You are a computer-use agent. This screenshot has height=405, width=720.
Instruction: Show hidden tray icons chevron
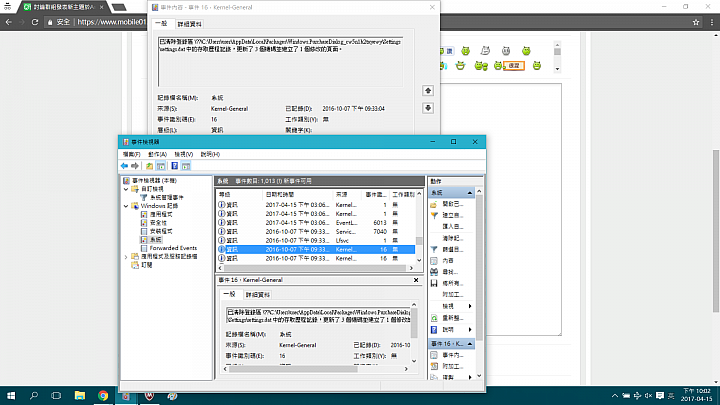click(614, 395)
